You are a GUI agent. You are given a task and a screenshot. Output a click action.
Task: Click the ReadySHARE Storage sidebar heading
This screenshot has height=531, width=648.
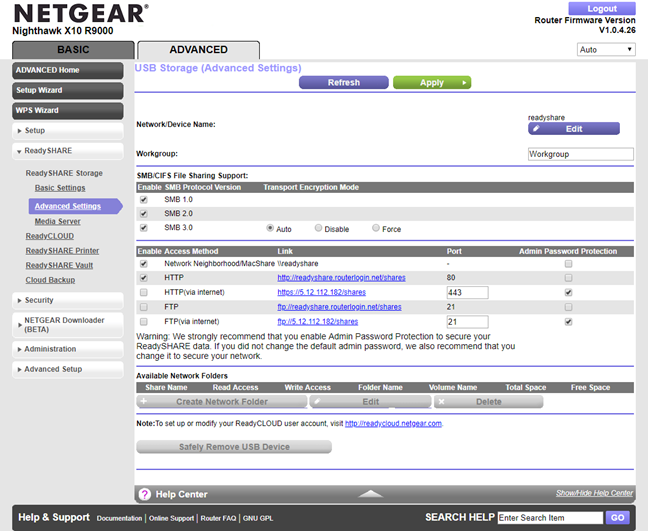(64, 173)
